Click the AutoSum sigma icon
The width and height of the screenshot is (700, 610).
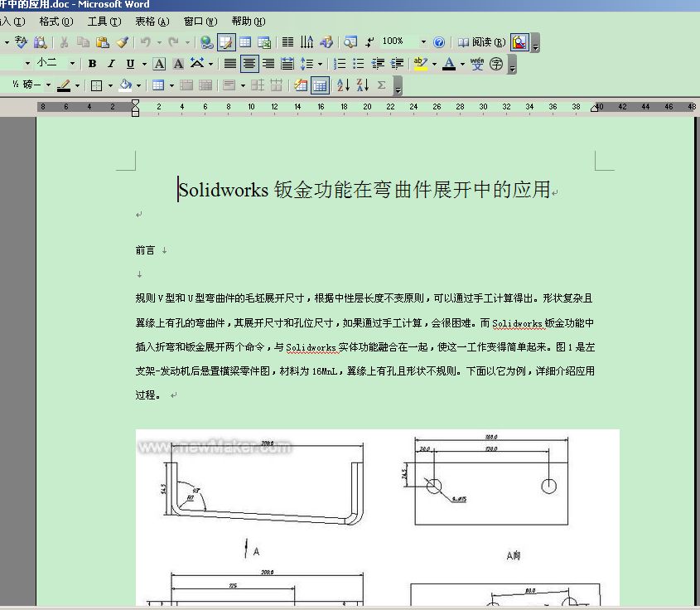coord(381,85)
